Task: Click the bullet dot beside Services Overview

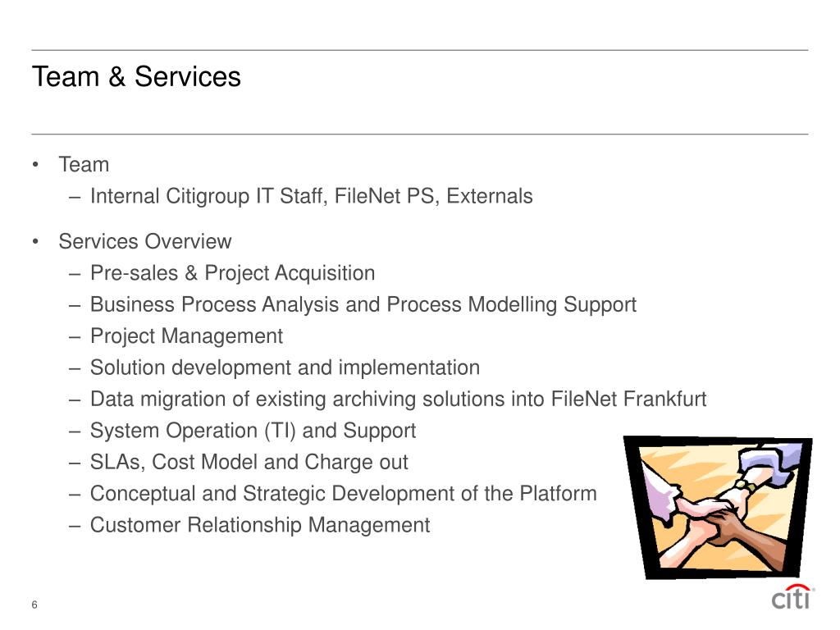Action: click(35, 242)
